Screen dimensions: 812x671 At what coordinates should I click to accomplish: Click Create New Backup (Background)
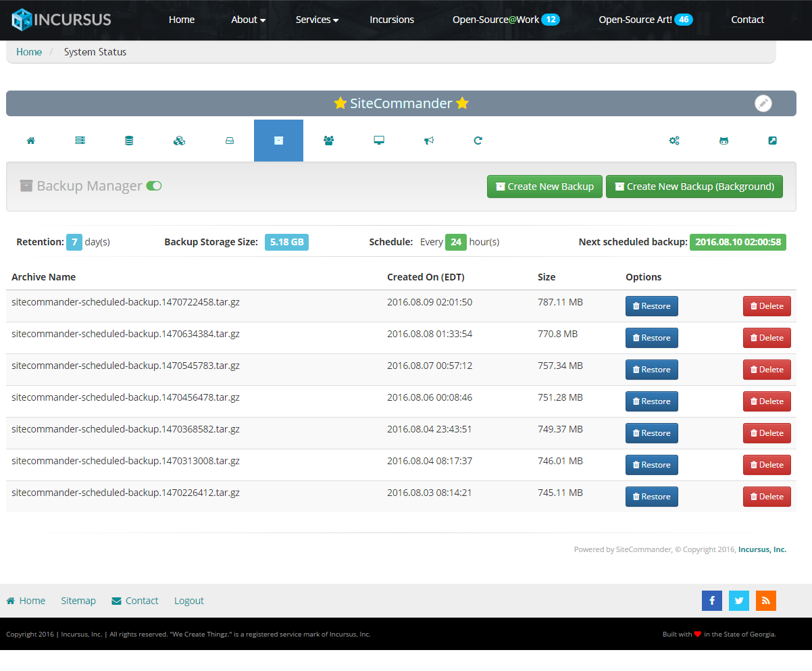click(694, 187)
